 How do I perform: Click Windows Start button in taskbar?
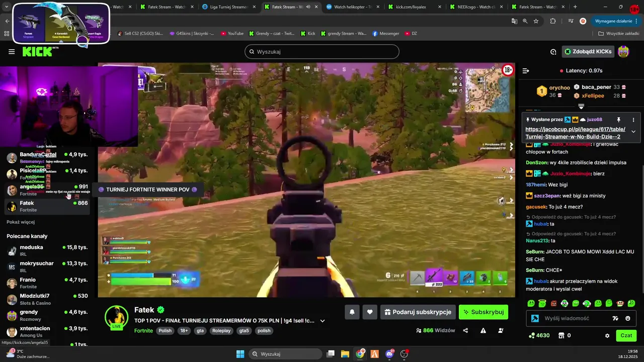[240, 354]
